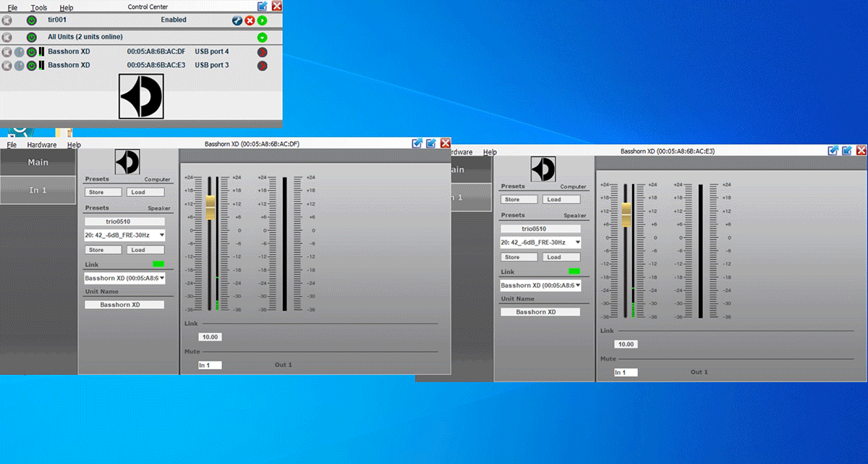This screenshot has width=868, height=464.
Task: Click the red X icon in tir001 row
Action: tap(250, 20)
